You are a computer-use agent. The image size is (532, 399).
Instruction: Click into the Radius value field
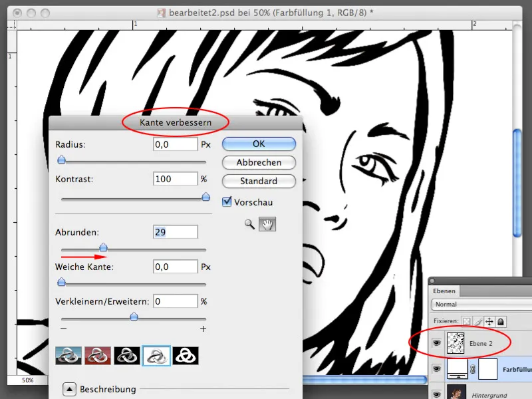[175, 144]
